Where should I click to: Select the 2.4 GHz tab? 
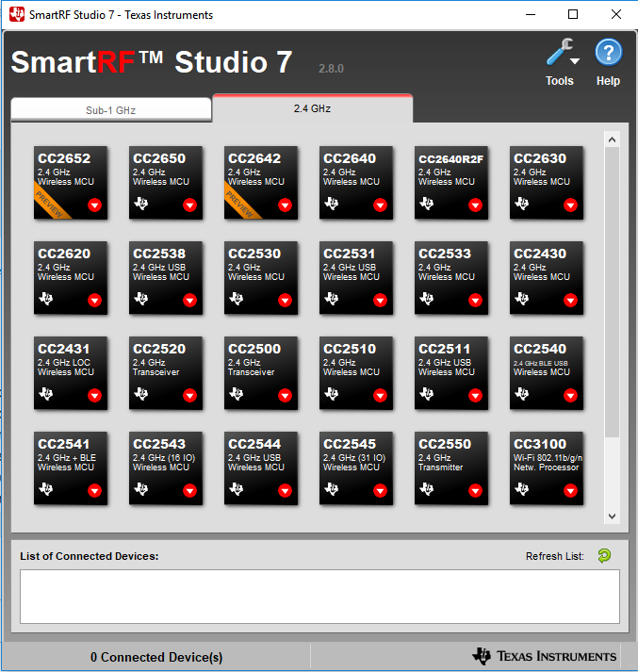(313, 108)
